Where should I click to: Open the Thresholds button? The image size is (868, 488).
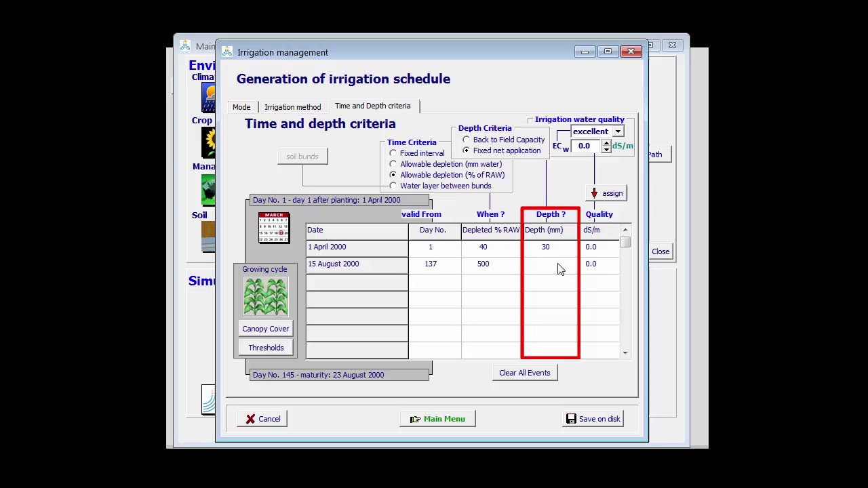pos(266,348)
